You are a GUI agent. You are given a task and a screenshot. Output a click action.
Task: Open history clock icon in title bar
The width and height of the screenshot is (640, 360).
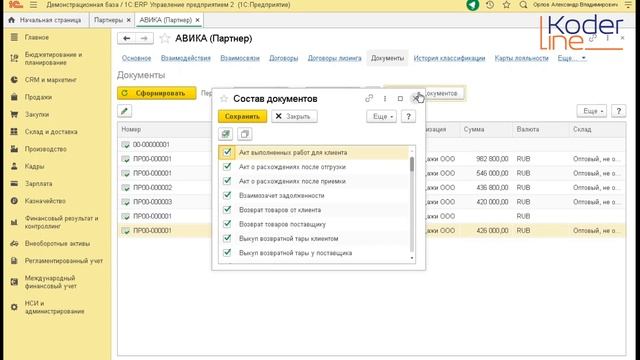490,5
